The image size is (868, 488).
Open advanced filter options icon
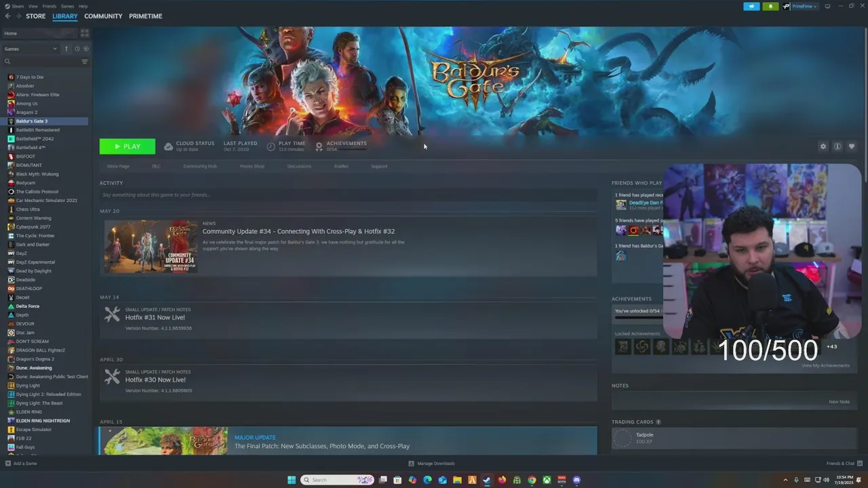pos(85,62)
